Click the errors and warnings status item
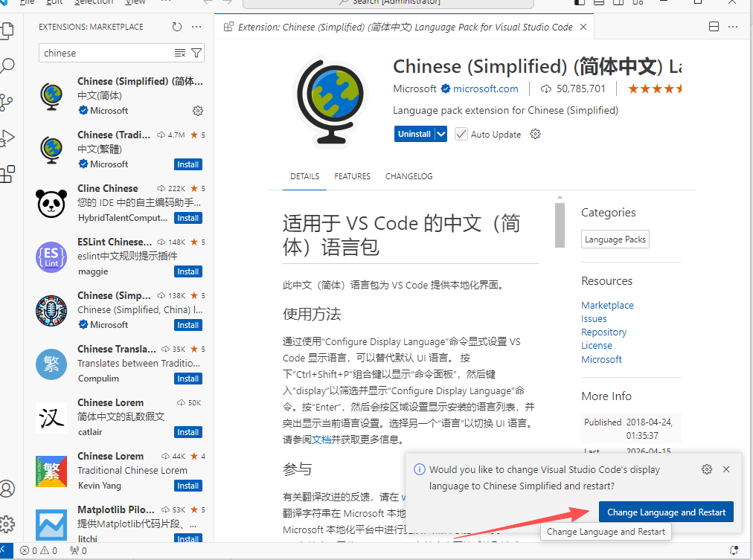The width and height of the screenshot is (753, 560). click(39, 550)
